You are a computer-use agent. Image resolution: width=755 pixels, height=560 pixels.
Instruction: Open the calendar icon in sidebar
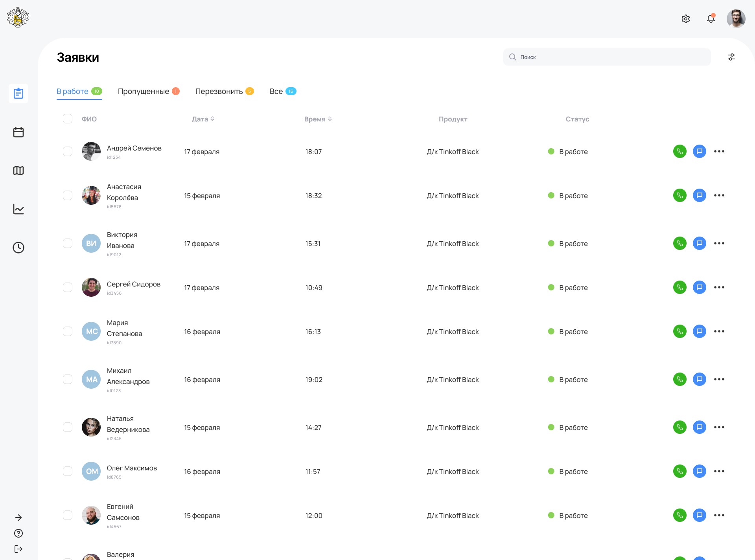click(x=18, y=132)
